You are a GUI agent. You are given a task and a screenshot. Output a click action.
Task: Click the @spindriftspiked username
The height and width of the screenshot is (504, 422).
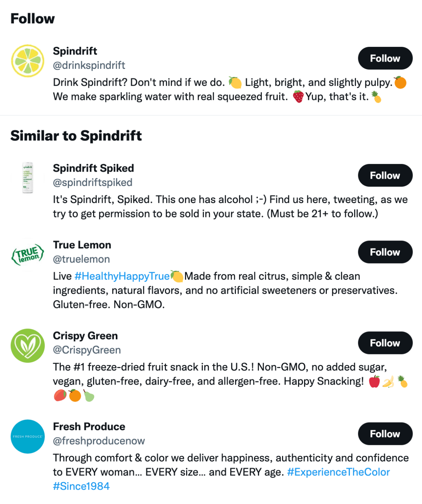tap(93, 182)
